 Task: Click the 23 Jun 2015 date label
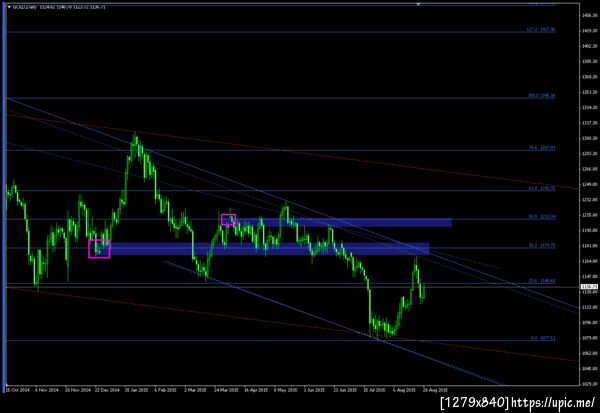[345, 390]
